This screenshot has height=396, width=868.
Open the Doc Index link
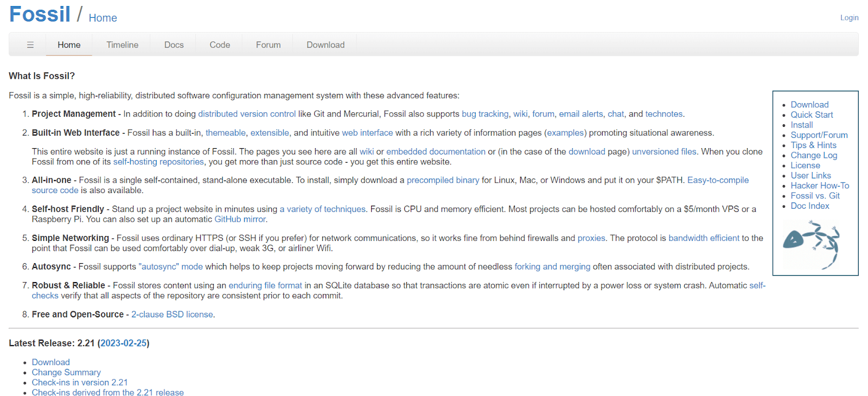pos(810,206)
